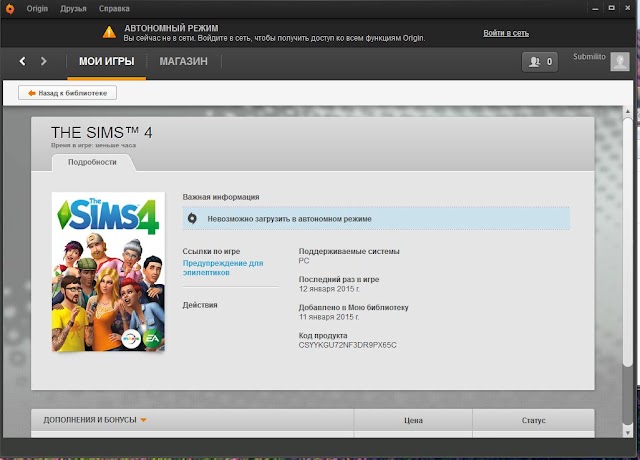Click the Действия heading

(200, 305)
